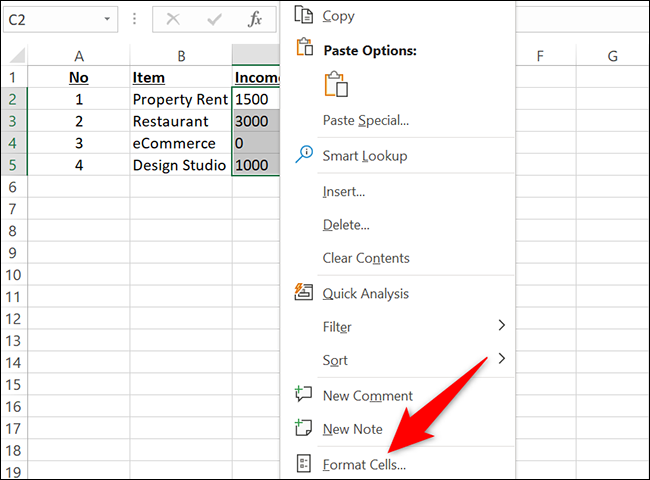Expand the Filter submenu arrow
This screenshot has width=650, height=480.
[x=501, y=326]
